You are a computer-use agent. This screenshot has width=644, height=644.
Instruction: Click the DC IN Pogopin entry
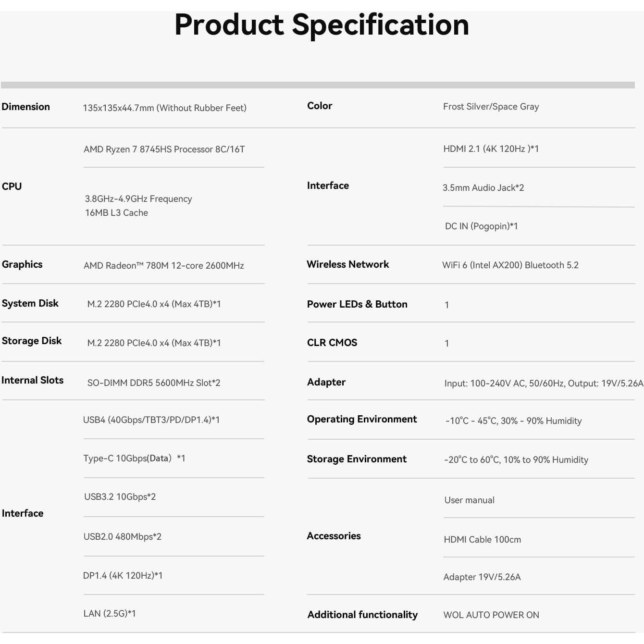[481, 226]
